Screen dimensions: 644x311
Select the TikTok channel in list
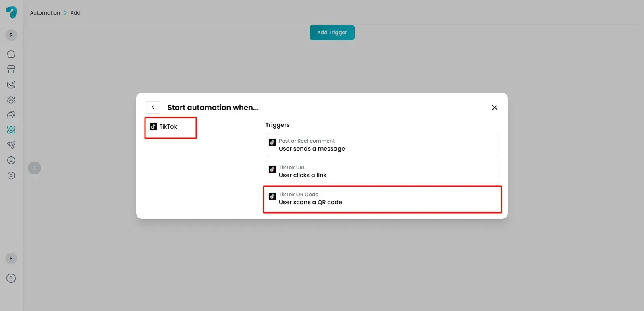(x=168, y=127)
